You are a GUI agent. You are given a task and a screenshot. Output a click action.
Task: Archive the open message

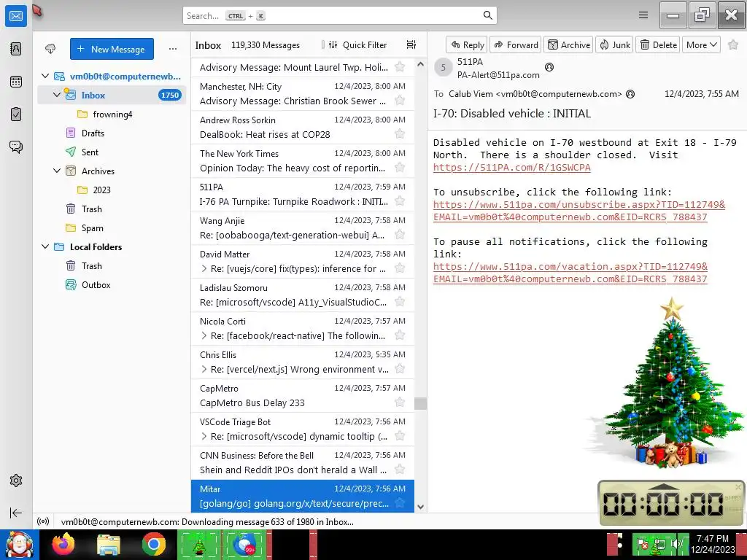point(568,44)
